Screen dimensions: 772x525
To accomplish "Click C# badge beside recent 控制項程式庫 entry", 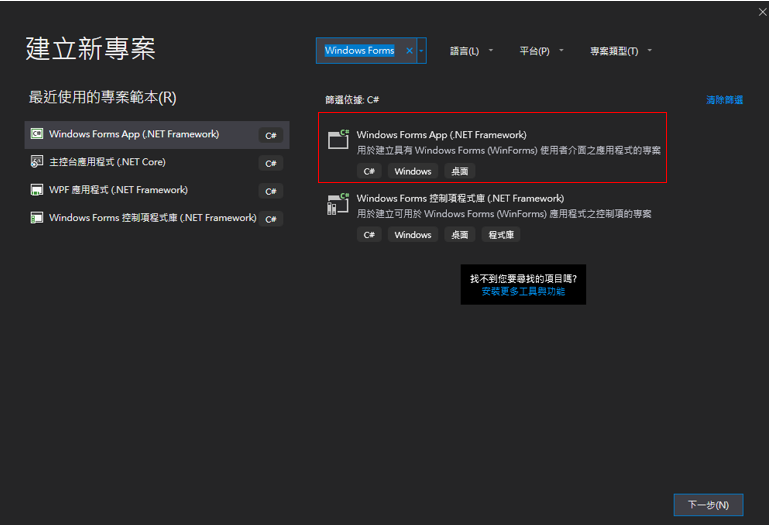I will [271, 219].
